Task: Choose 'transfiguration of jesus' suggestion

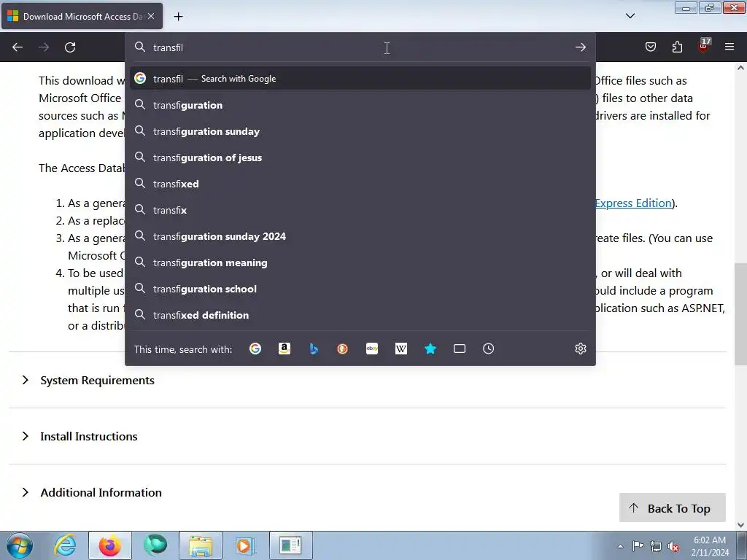Action: coord(360,157)
